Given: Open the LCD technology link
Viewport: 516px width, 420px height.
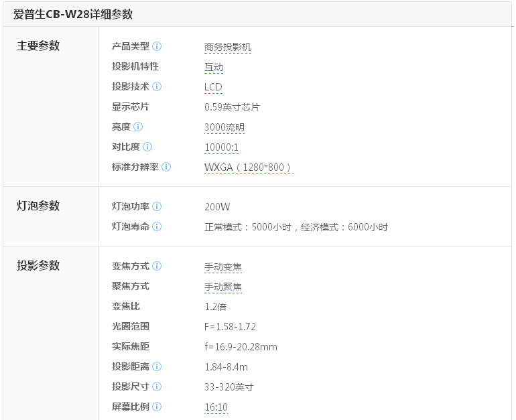Looking at the screenshot, I should 213,88.
